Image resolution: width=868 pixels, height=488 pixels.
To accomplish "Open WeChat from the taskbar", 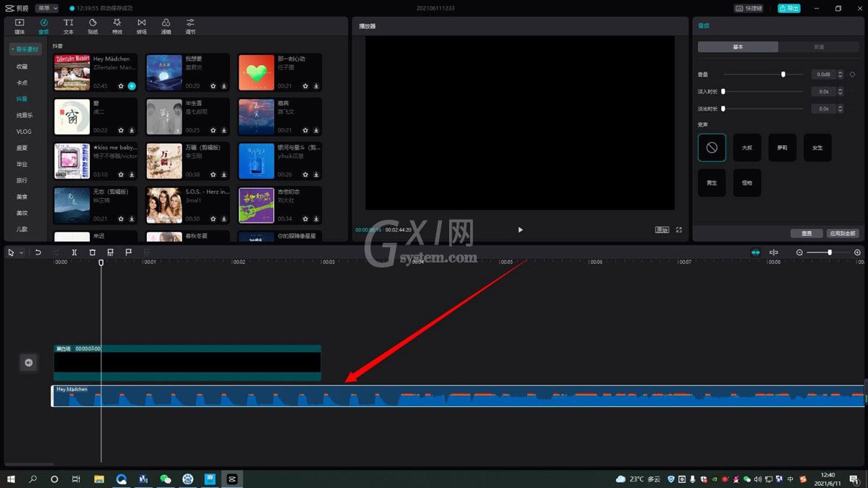I will pyautogui.click(x=166, y=479).
